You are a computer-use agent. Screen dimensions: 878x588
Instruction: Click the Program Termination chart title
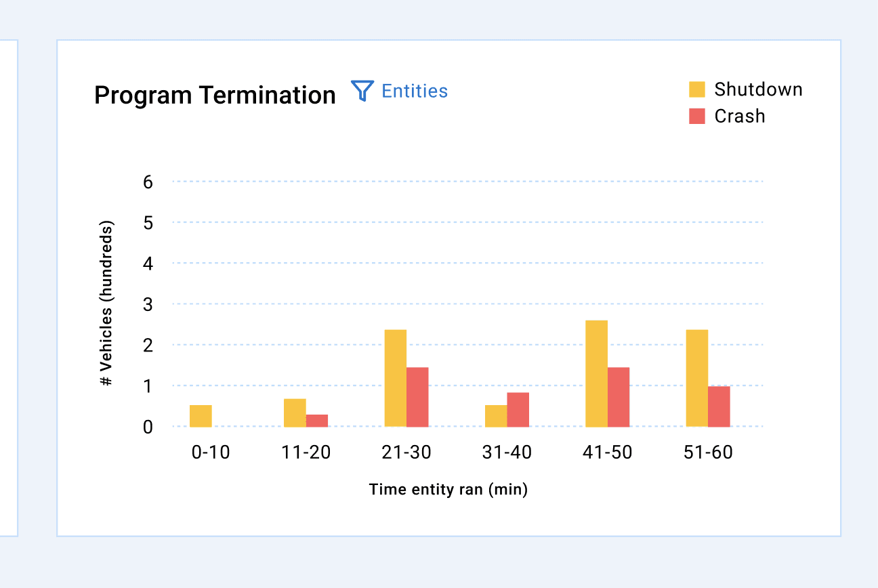click(x=215, y=96)
